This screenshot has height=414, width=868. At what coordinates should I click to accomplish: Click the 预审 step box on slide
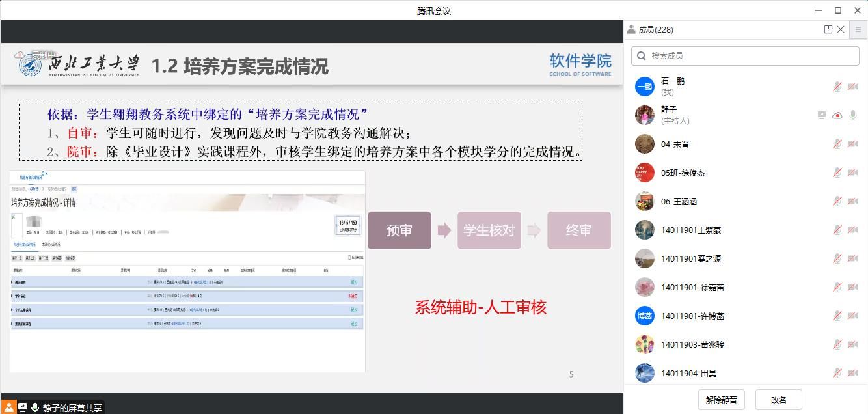pyautogui.click(x=399, y=230)
